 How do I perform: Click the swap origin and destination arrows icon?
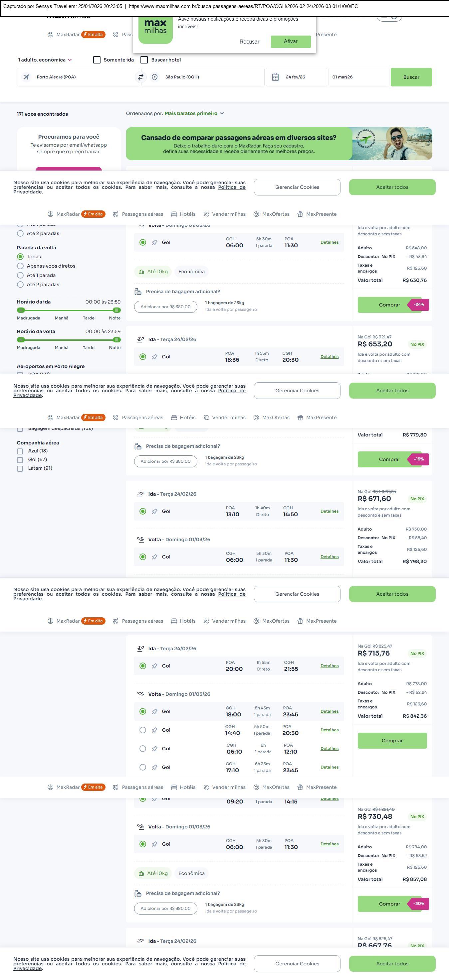140,77
